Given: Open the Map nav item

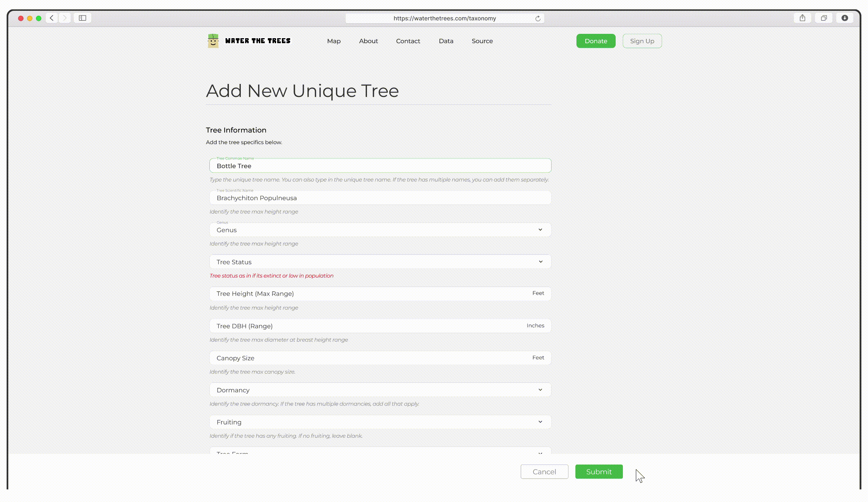Looking at the screenshot, I should [x=334, y=41].
